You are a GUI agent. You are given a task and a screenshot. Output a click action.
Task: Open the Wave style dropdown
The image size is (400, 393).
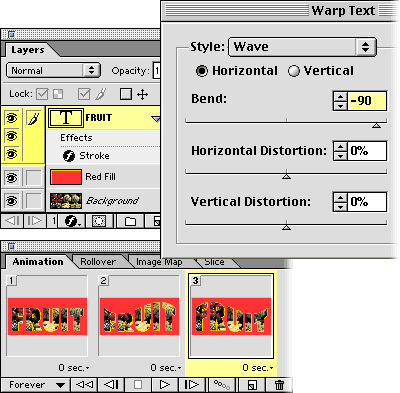pos(302,47)
